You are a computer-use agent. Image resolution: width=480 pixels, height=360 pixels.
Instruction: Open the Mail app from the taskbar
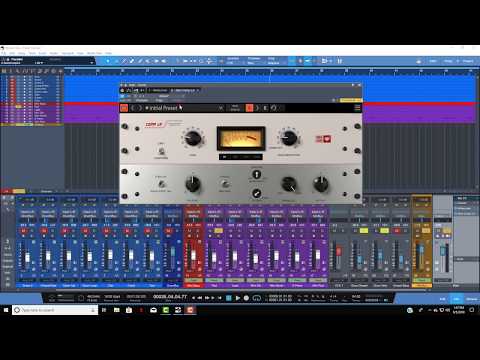point(153,310)
